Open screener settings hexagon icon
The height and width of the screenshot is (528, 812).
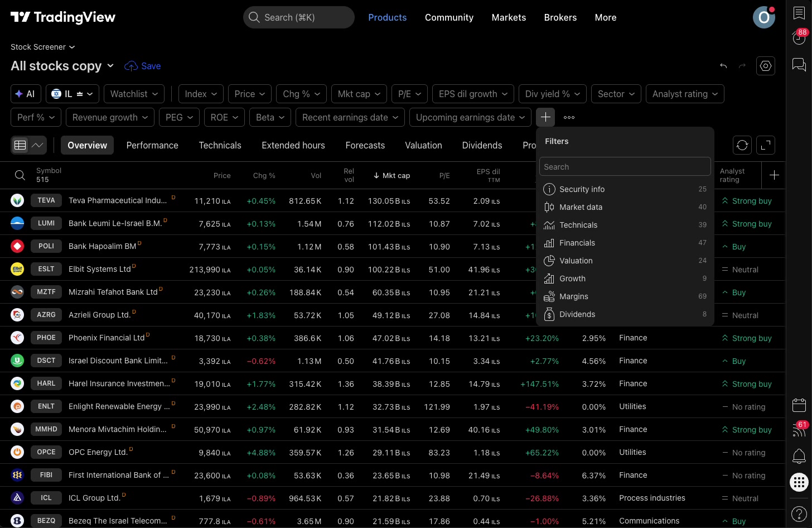click(766, 66)
